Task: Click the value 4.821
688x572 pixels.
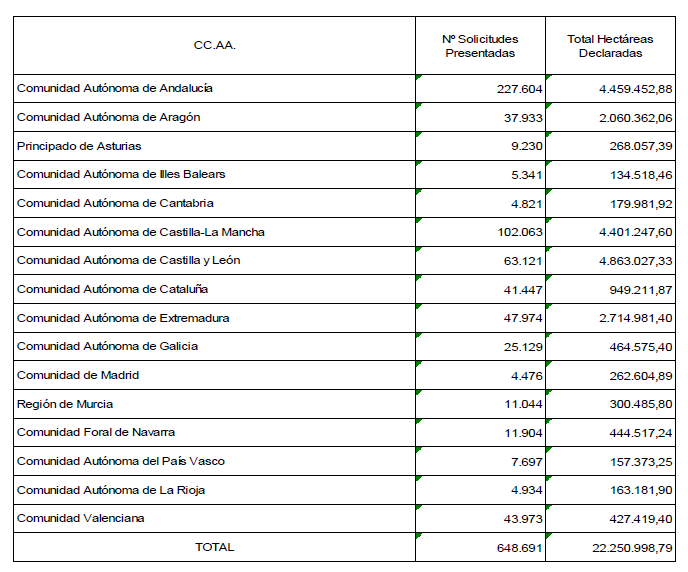Action: point(527,204)
